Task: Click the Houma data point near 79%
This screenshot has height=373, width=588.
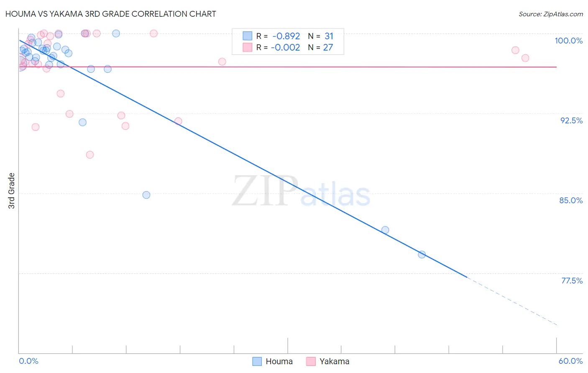Action: click(422, 254)
